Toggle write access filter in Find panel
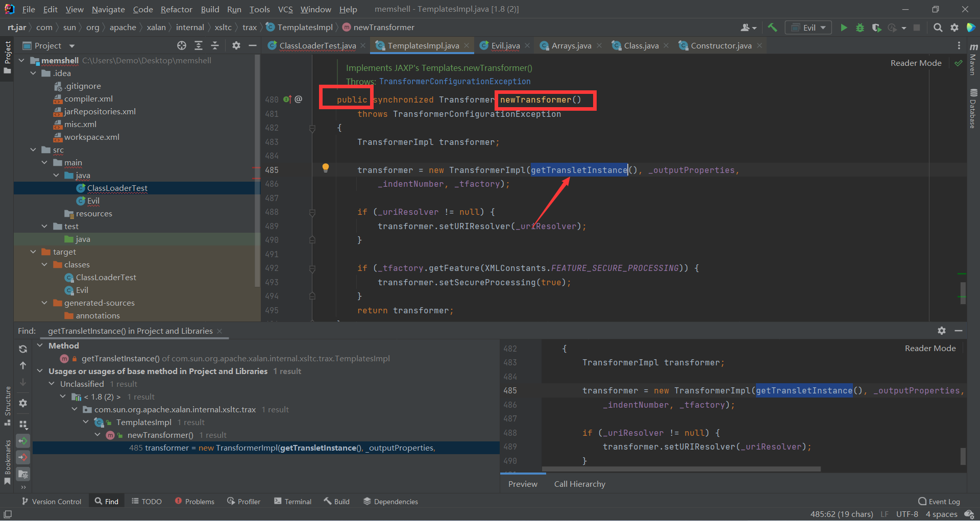Image resolution: width=980 pixels, height=521 pixels. (23, 457)
